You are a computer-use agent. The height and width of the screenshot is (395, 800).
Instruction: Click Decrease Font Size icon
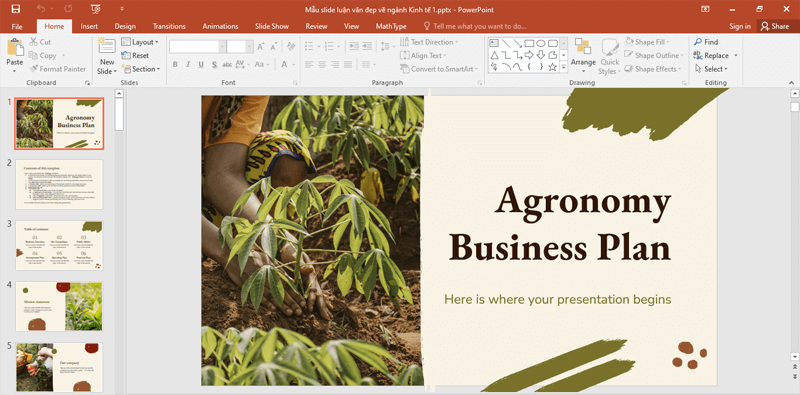274,46
